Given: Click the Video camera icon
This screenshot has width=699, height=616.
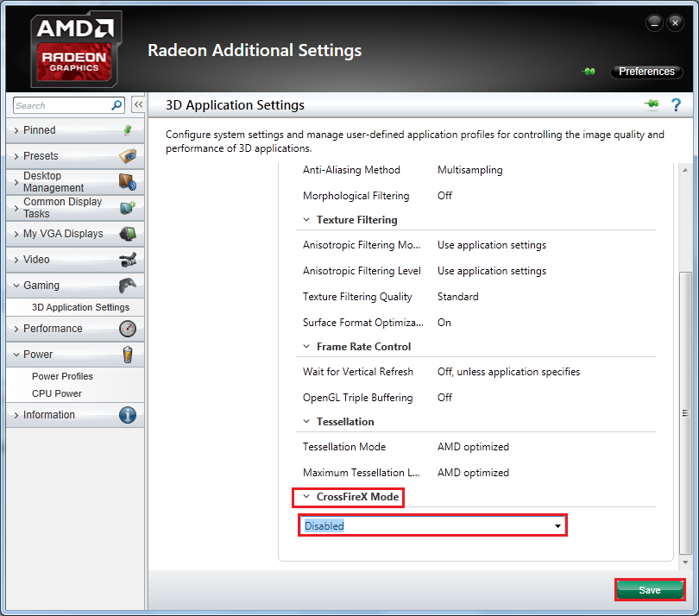Looking at the screenshot, I should point(128,260).
